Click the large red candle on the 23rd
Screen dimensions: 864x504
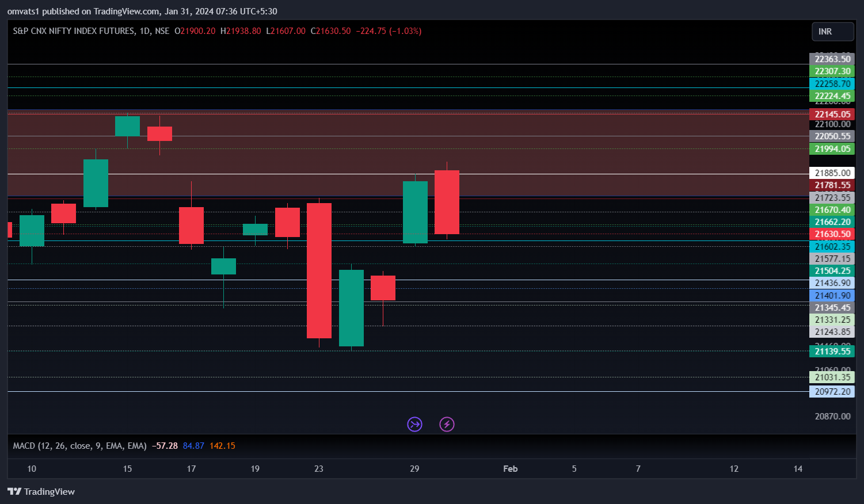319,270
